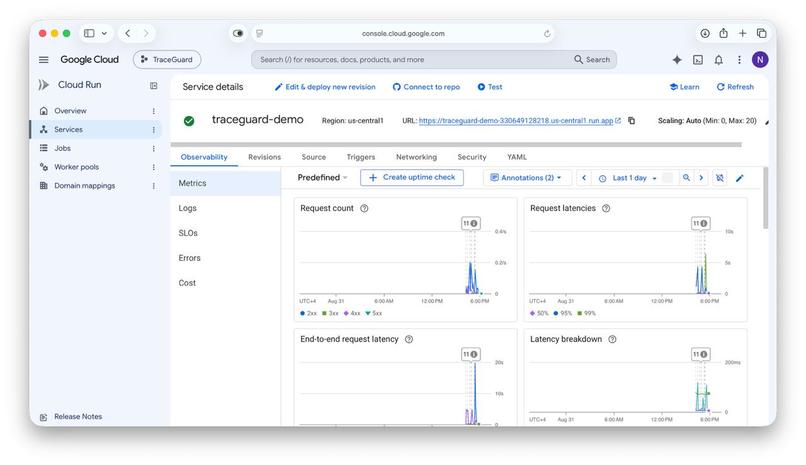Click the metrics panel vertical scrollbar
Image resolution: width=806 pixels, height=465 pixels.
[765, 198]
